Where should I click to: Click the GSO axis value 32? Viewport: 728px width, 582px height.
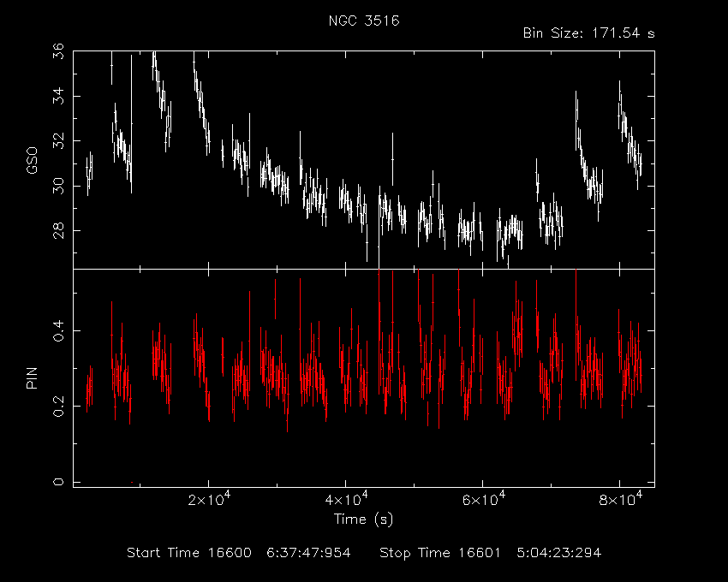click(x=58, y=140)
